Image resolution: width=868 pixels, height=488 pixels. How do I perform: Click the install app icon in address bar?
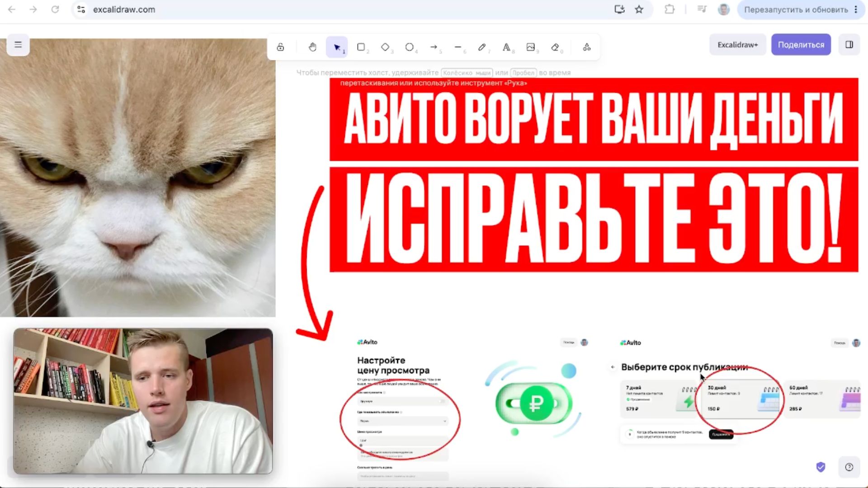619,9
